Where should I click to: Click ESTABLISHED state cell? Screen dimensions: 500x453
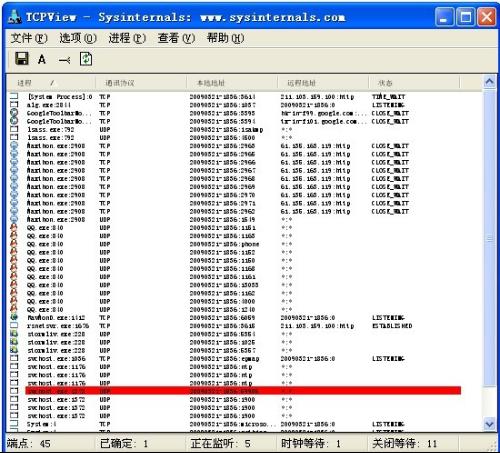coord(392,326)
